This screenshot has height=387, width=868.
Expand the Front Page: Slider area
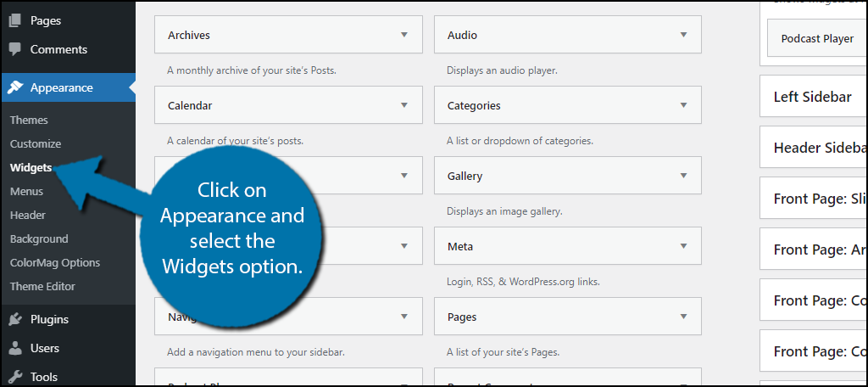[x=813, y=199]
